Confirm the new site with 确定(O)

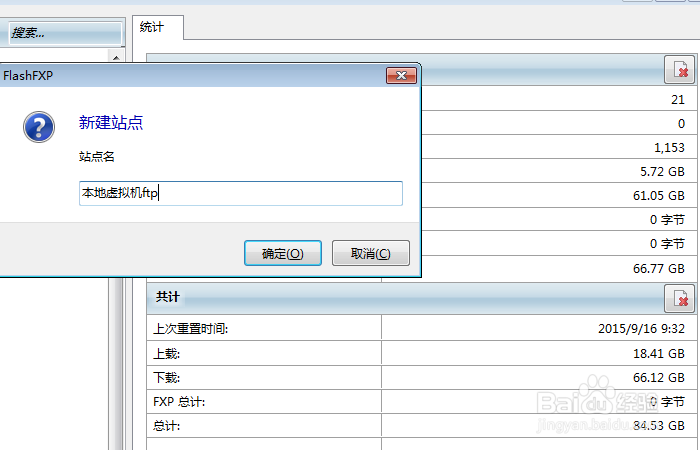(283, 253)
